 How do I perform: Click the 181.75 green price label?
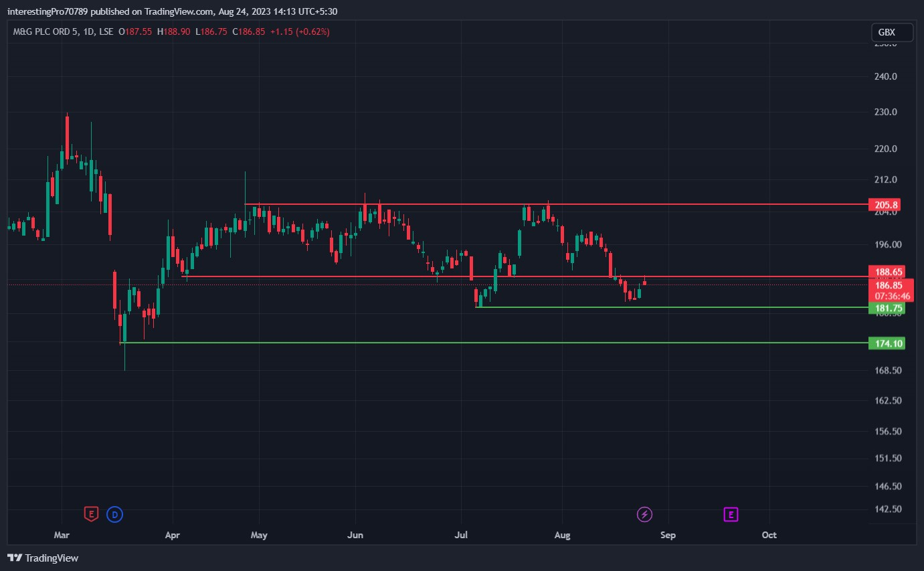pyautogui.click(x=887, y=308)
